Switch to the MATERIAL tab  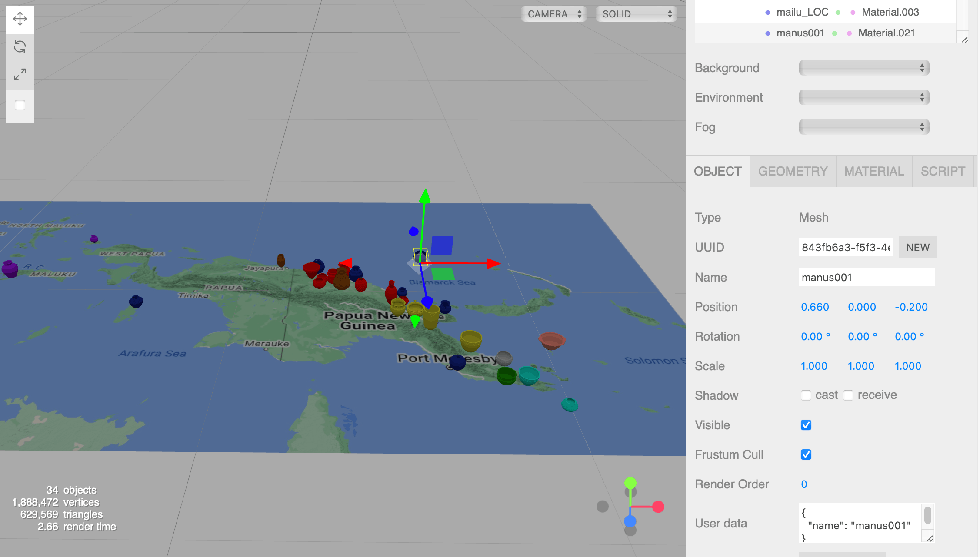(874, 171)
